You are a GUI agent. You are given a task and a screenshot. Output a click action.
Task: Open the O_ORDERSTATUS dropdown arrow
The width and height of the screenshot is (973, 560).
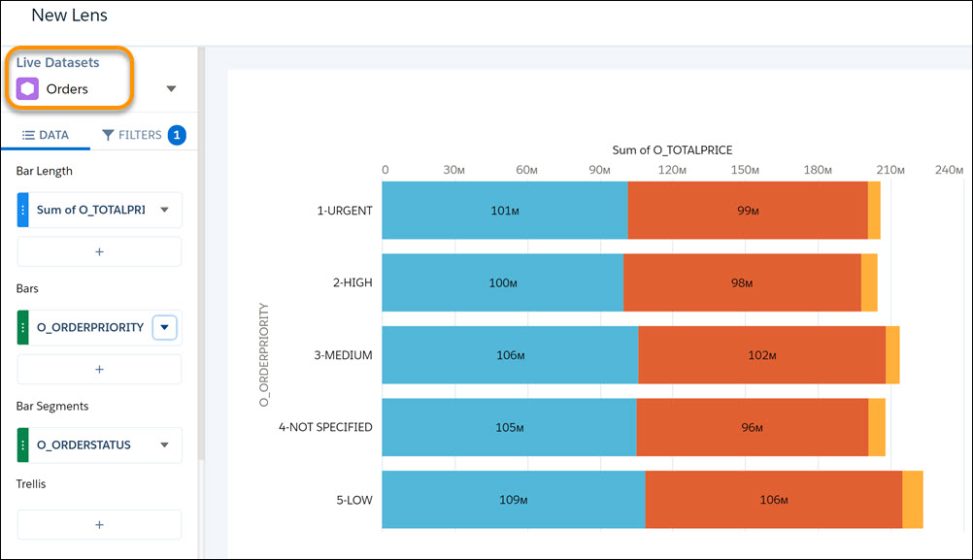tap(164, 445)
